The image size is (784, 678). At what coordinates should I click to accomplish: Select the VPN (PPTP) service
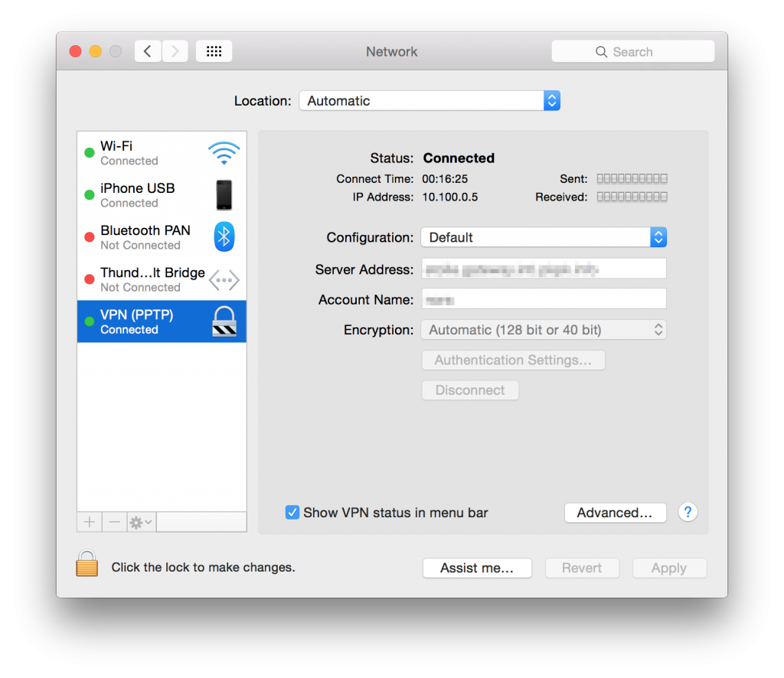[x=162, y=321]
